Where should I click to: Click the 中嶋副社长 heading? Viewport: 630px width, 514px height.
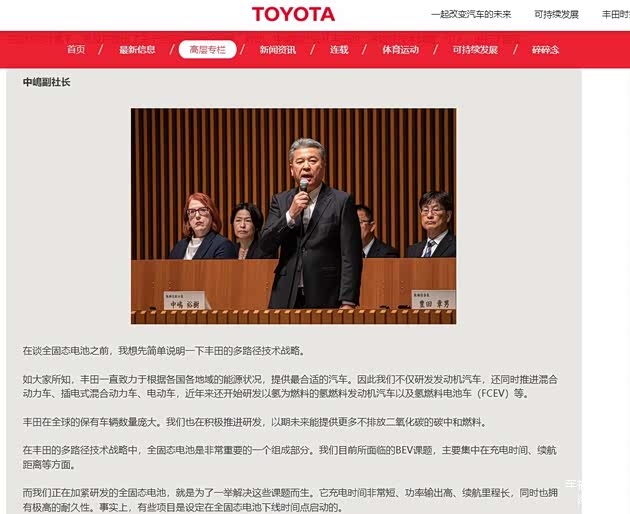coord(47,83)
